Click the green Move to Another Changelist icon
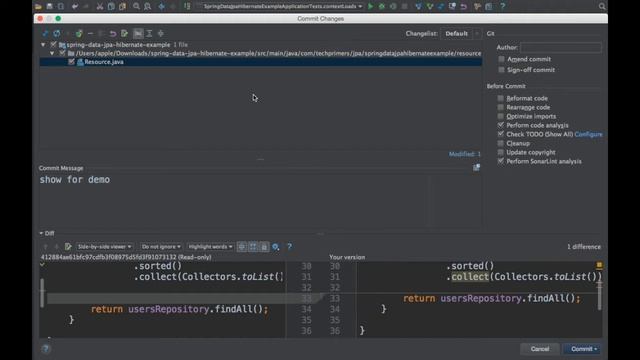This screenshot has width=640, height=360. (x=79, y=33)
